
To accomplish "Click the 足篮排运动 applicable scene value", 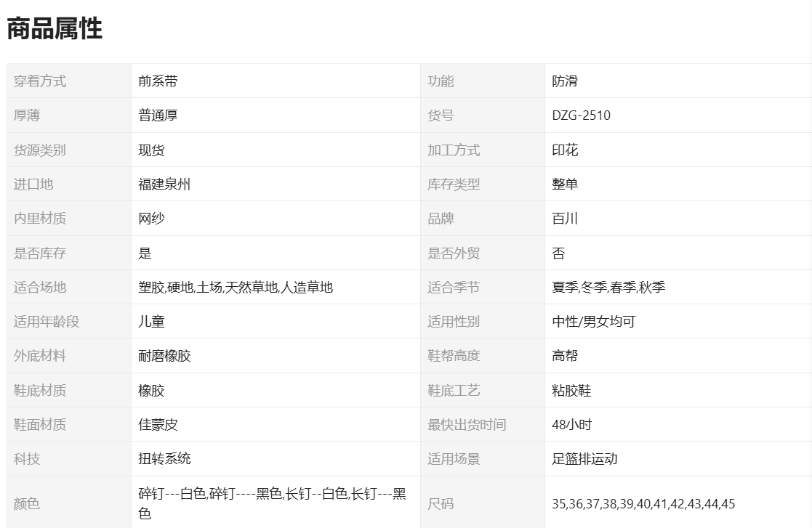I will pyautogui.click(x=584, y=459).
